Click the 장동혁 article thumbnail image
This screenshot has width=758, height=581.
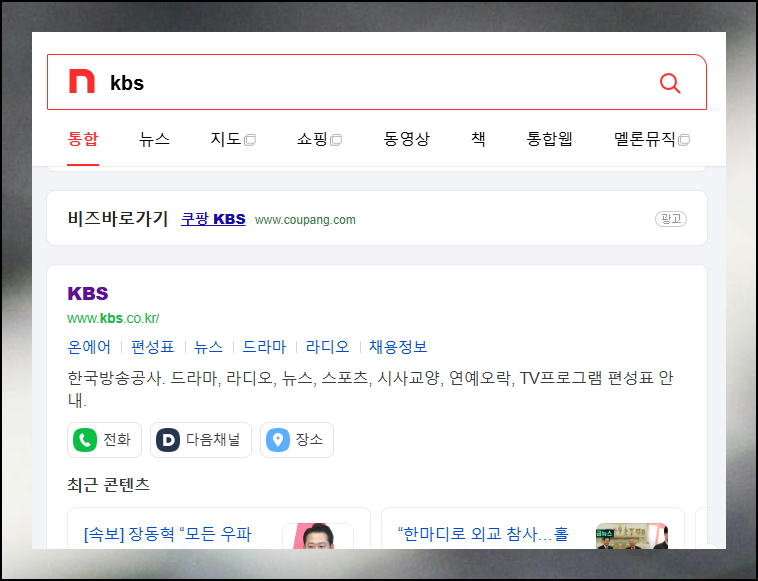point(318,536)
